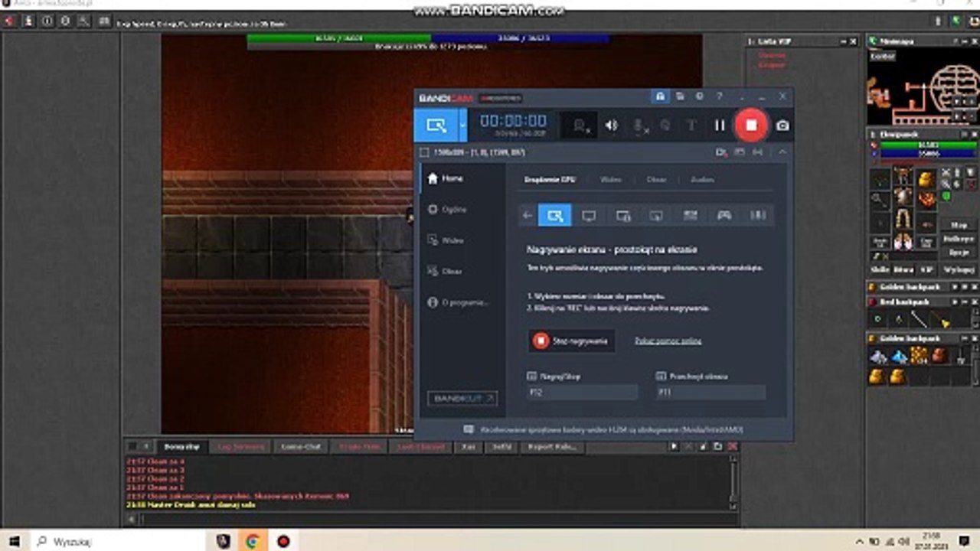Click the BANDICUT button
Viewport: 980px width, 551px height.
click(x=462, y=399)
